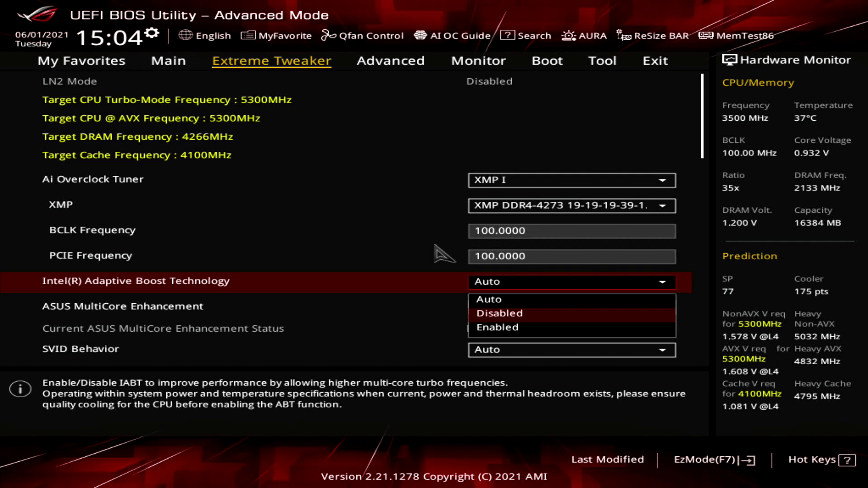The height and width of the screenshot is (488, 868).
Task: Click EzMode(F7) button
Action: [x=714, y=460]
